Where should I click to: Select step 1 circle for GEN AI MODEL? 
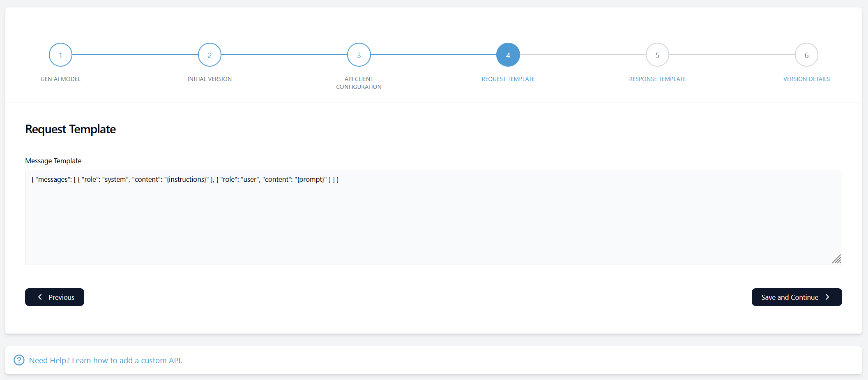60,54
